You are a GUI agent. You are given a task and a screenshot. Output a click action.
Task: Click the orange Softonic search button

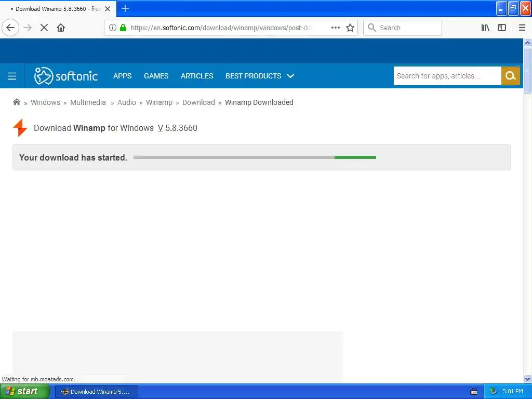click(x=511, y=76)
